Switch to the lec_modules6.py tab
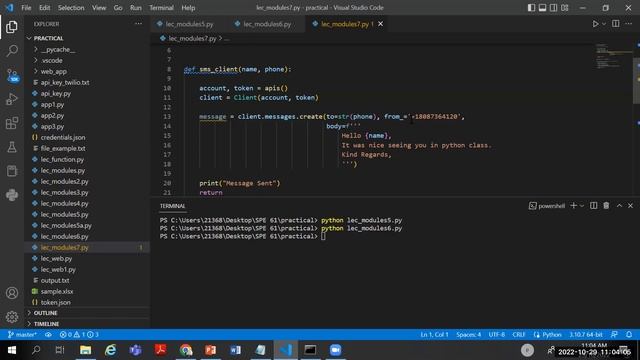This screenshot has width=640, height=360. [267, 24]
